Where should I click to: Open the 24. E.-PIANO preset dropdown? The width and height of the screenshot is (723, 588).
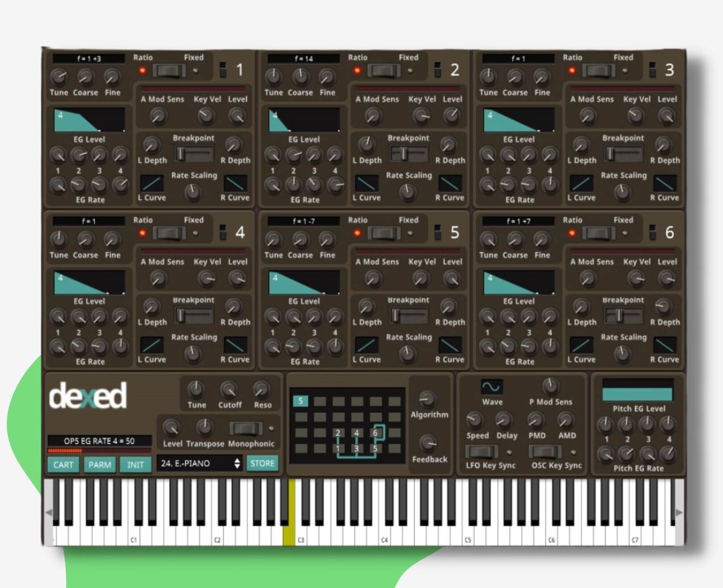pyautogui.click(x=194, y=464)
